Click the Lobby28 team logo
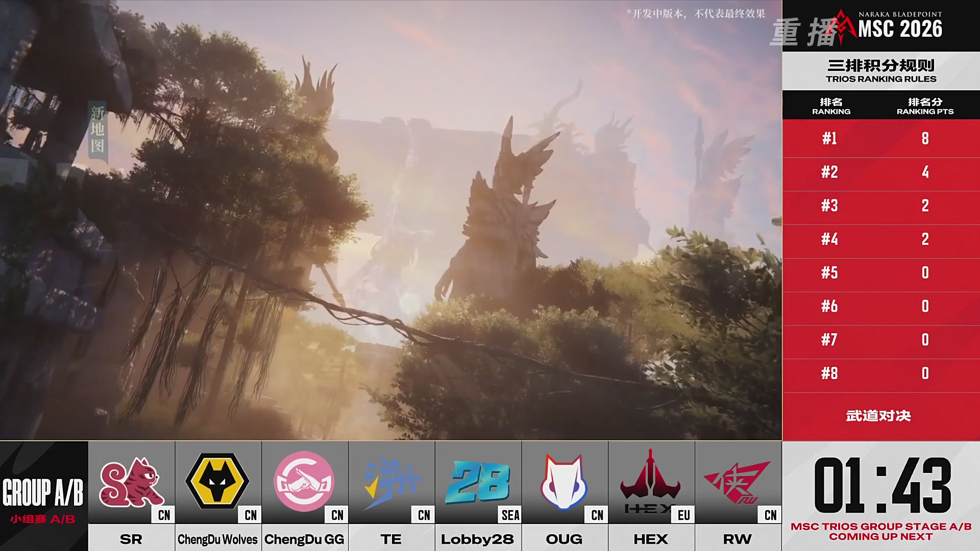This screenshot has height=551, width=980. pos(478,482)
